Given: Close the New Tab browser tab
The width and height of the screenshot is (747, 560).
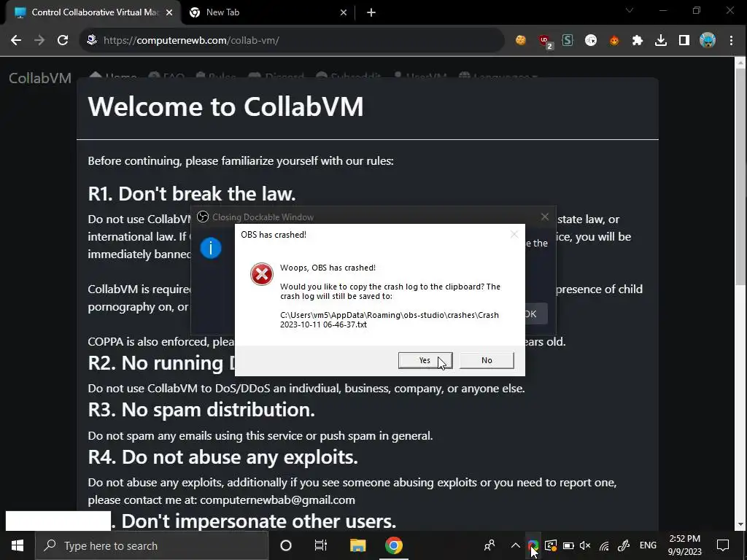Looking at the screenshot, I should [344, 12].
